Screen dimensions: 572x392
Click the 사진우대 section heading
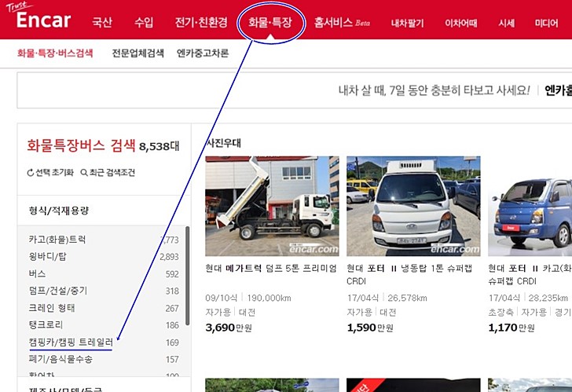[223, 143]
